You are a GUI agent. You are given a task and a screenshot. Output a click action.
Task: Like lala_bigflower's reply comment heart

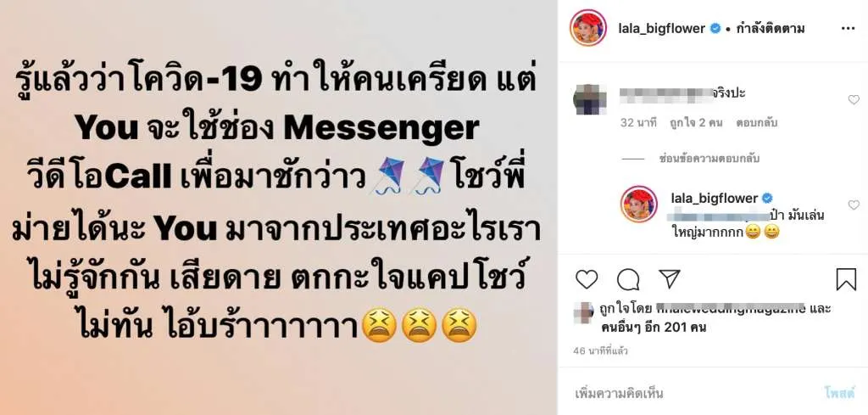[x=854, y=205]
